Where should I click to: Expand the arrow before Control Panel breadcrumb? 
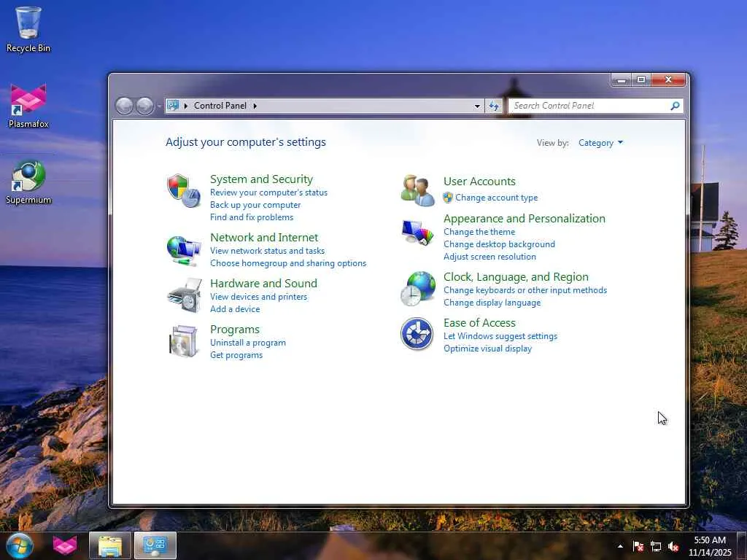[186, 106]
